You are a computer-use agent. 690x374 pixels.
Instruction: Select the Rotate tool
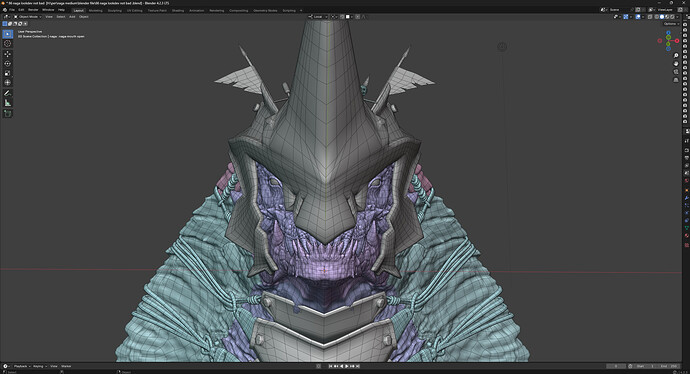point(7,63)
